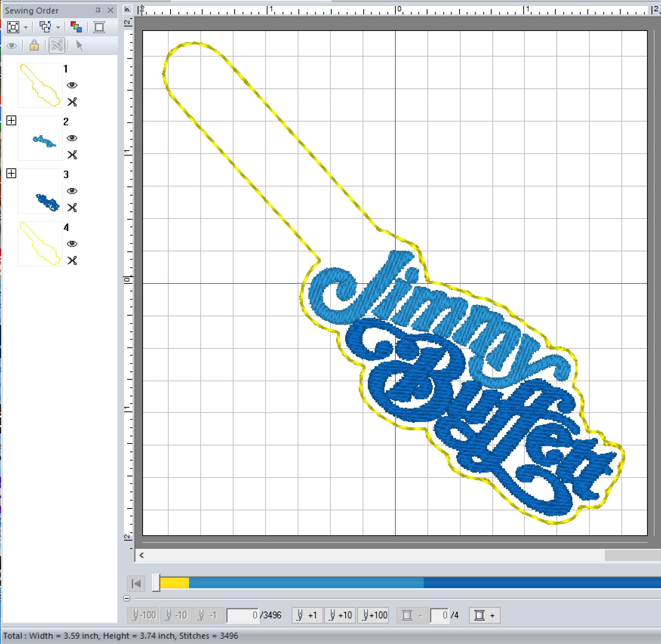This screenshot has height=644, width=661.
Task: Toggle visibility eye for sewing step 1
Action: [x=72, y=85]
